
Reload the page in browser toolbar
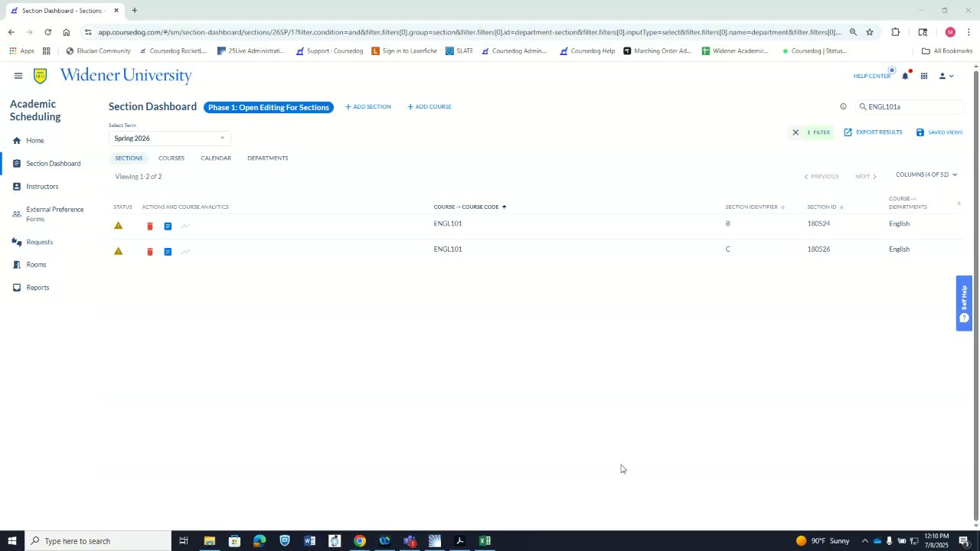[47, 32]
